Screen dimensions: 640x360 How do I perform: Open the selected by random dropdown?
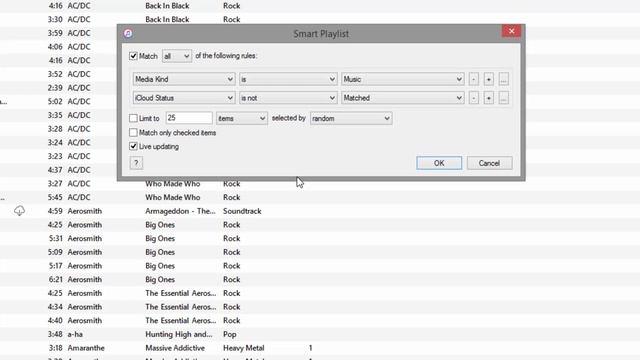(x=351, y=118)
